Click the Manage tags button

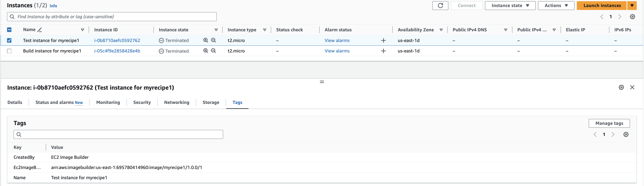point(609,123)
